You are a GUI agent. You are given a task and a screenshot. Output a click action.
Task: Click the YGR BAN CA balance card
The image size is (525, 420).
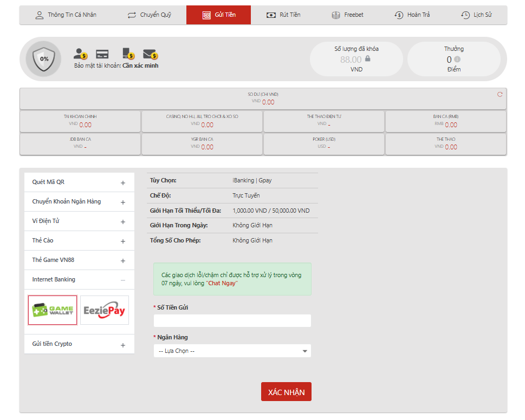[x=202, y=144]
